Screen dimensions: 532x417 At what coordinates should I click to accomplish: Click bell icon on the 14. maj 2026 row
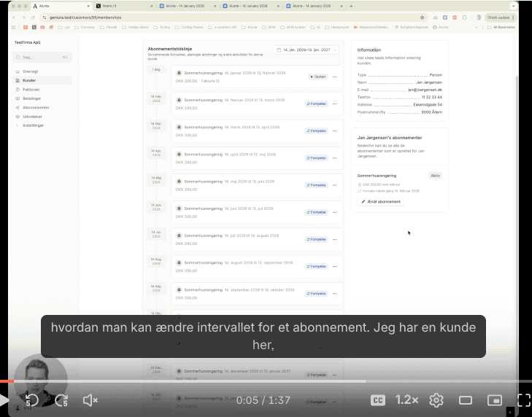tap(179, 182)
